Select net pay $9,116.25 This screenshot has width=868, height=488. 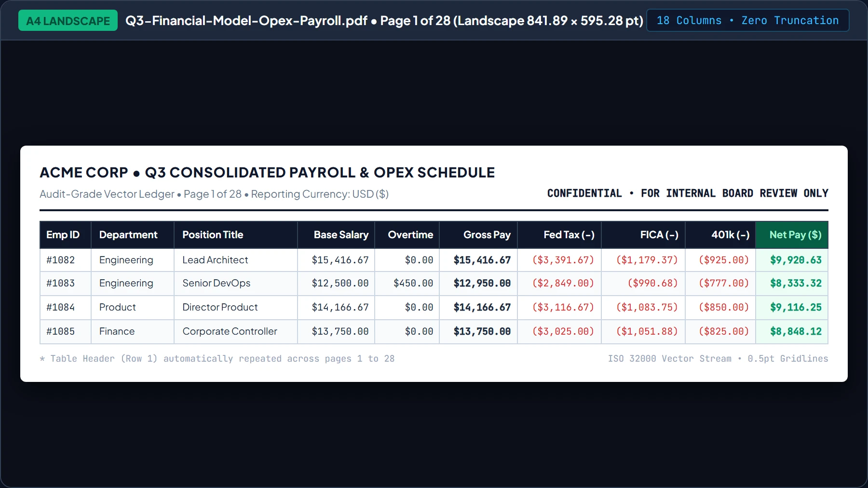tap(792, 307)
